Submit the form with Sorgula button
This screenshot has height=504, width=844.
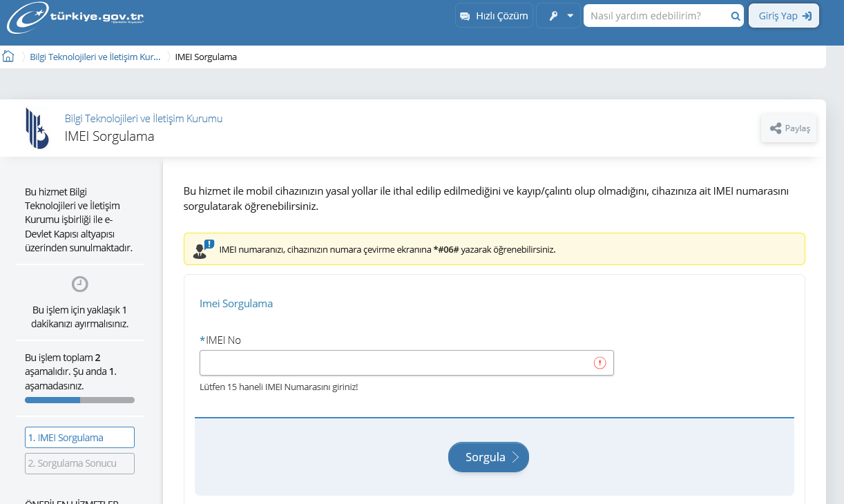(488, 457)
